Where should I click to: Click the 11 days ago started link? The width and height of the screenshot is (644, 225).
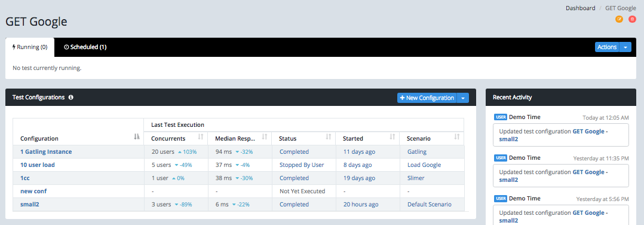pyautogui.click(x=359, y=152)
